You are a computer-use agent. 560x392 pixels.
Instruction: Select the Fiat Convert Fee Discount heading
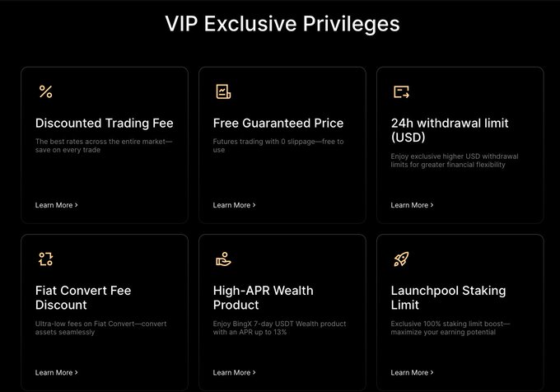[83, 297]
